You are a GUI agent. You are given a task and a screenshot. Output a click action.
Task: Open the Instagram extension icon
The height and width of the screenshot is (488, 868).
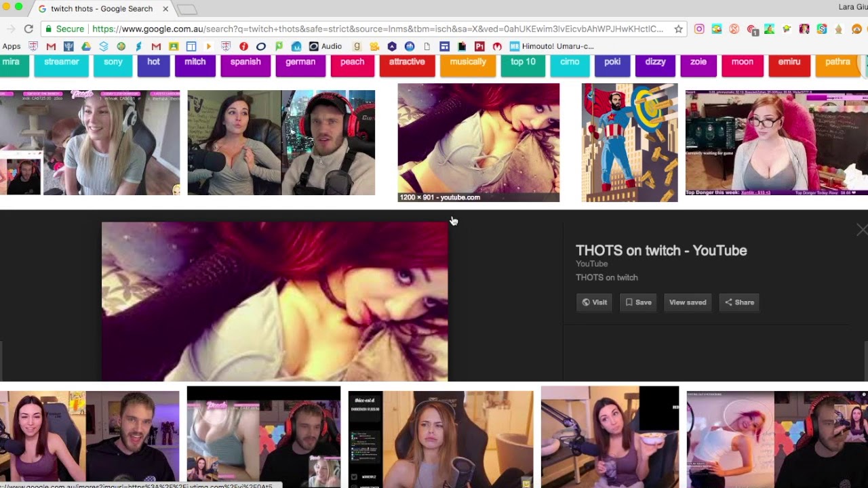pyautogui.click(x=699, y=29)
